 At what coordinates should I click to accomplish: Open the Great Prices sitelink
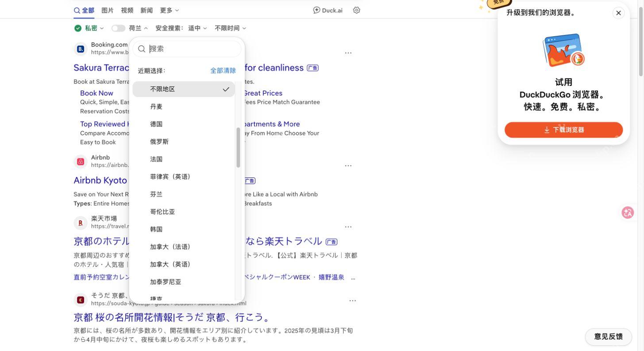coord(263,93)
